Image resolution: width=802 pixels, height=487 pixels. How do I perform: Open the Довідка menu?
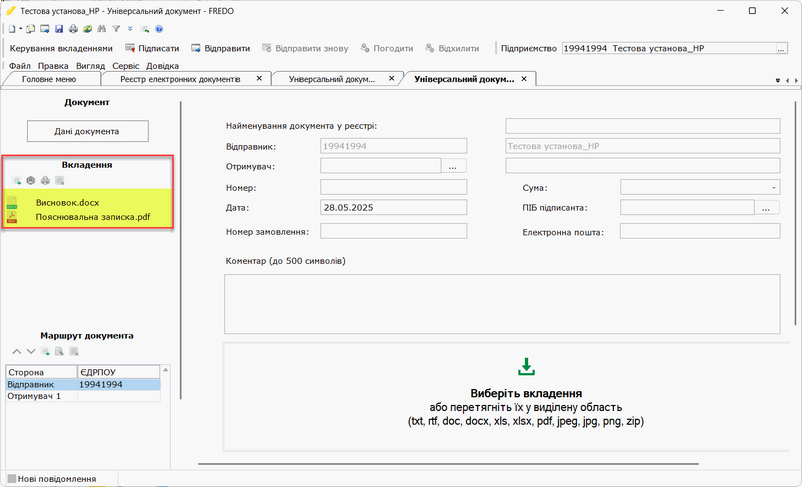click(162, 66)
